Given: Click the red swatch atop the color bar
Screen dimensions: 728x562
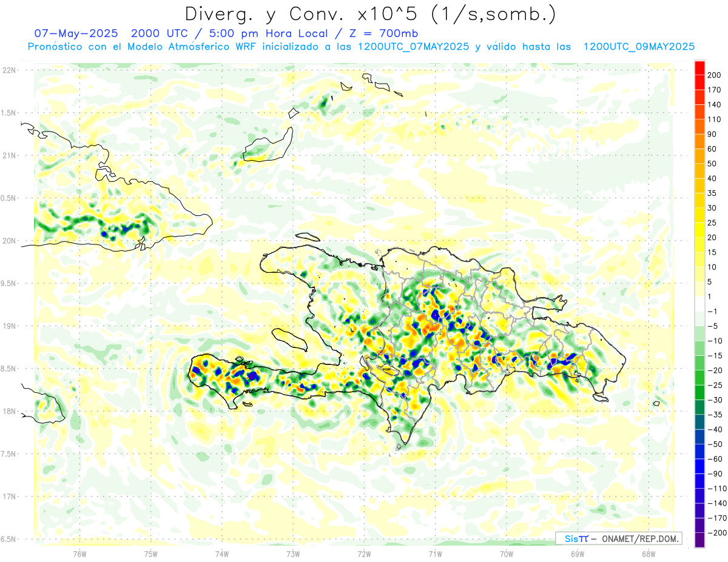Looking at the screenshot, I should click(699, 67).
